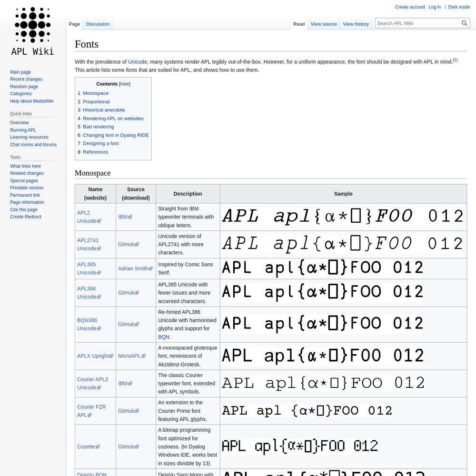Toggle Dark mode
Image resolution: width=476 pixels, height=476 pixels.
pyautogui.click(x=457, y=7)
